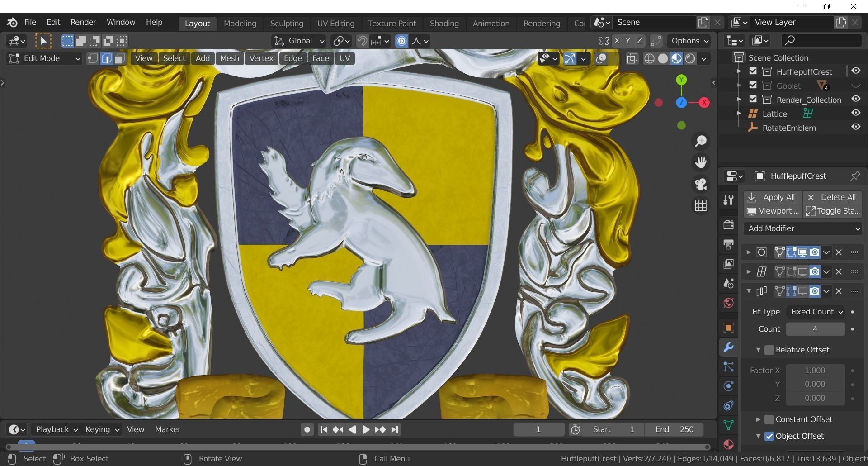Screen dimensions: 868x466
Task: Open Object Data properties green triangle tab
Action: [728, 425]
